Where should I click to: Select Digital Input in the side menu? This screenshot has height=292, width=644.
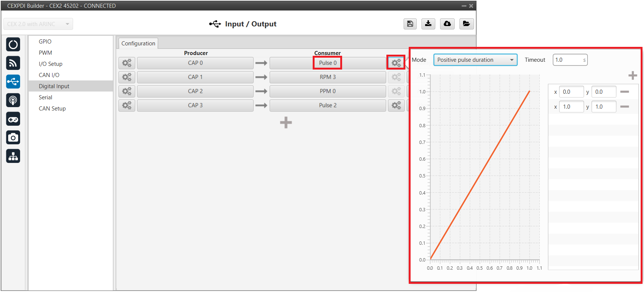(x=54, y=86)
